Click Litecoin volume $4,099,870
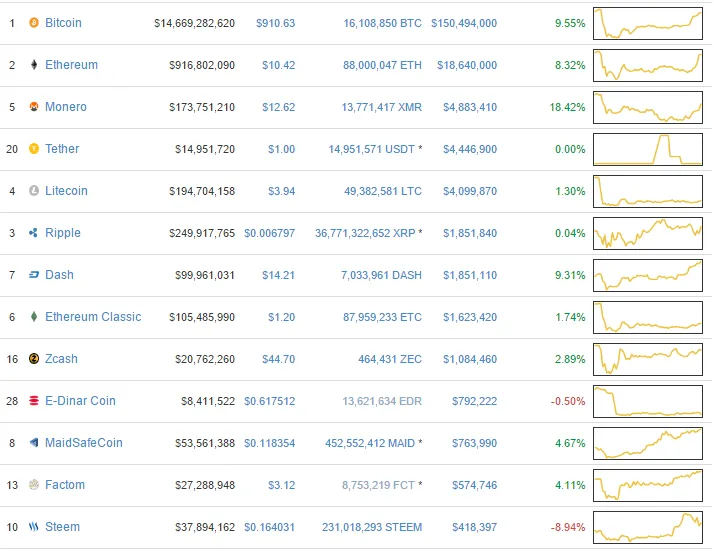The width and height of the screenshot is (714, 551). tap(470, 191)
